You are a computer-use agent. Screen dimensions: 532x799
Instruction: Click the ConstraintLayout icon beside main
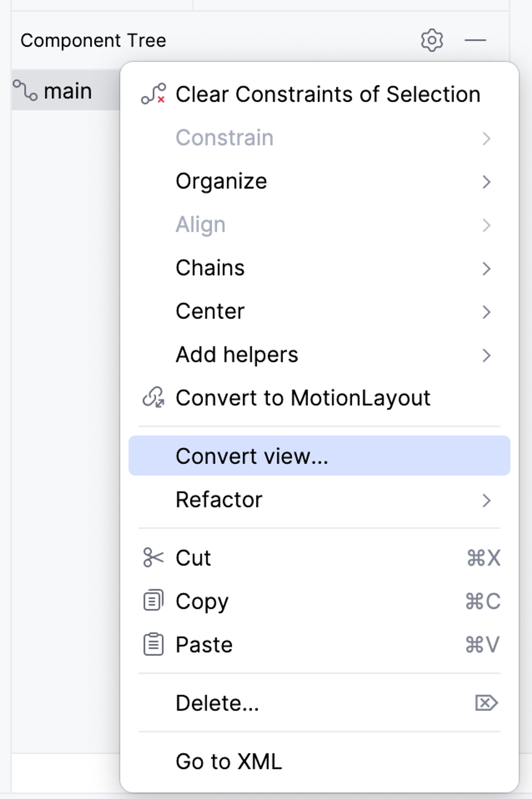point(25,90)
